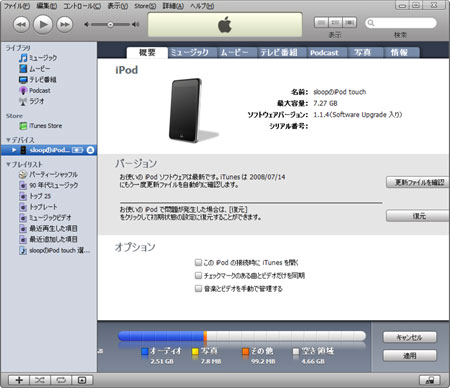Collapse the プレイリスト section triangle
This screenshot has height=388, width=450.
tap(8, 164)
